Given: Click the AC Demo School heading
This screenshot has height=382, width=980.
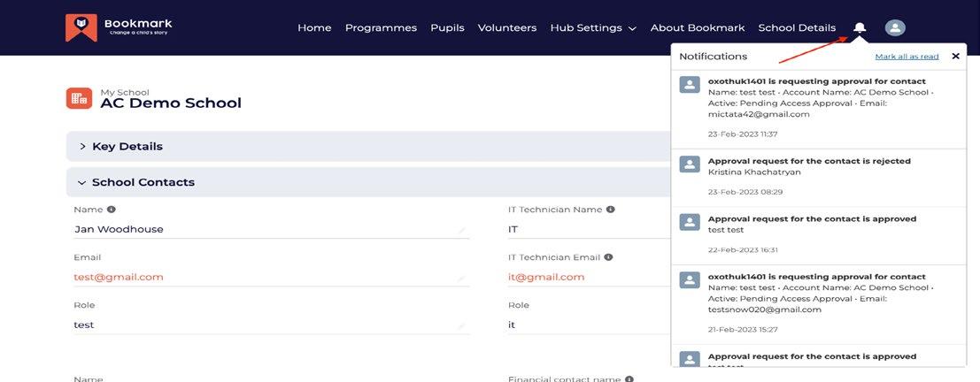Looking at the screenshot, I should point(171,103).
